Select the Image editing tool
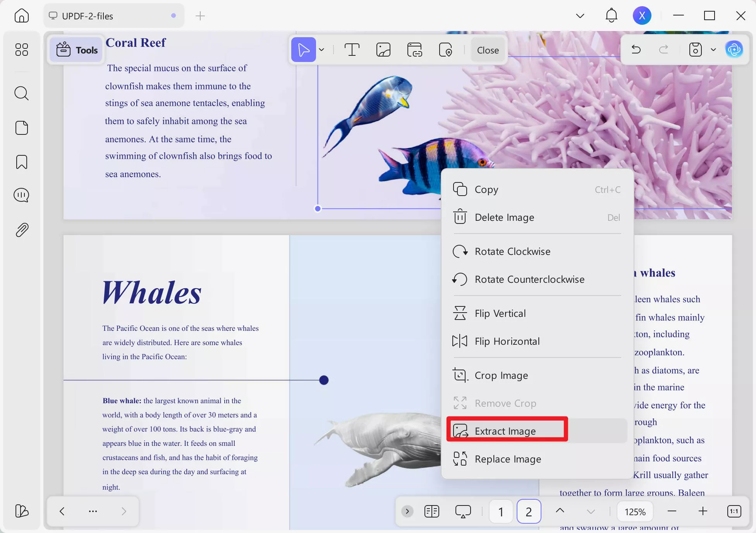 (383, 50)
